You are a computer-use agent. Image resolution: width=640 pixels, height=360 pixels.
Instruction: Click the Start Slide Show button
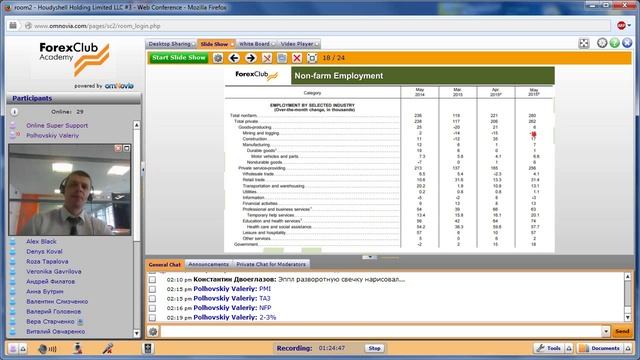[x=178, y=58]
